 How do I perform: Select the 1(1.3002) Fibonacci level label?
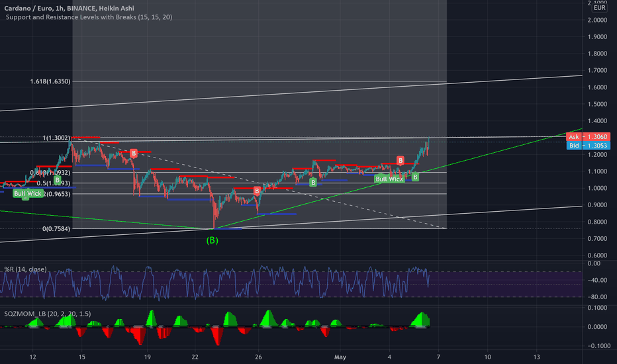pyautogui.click(x=57, y=138)
